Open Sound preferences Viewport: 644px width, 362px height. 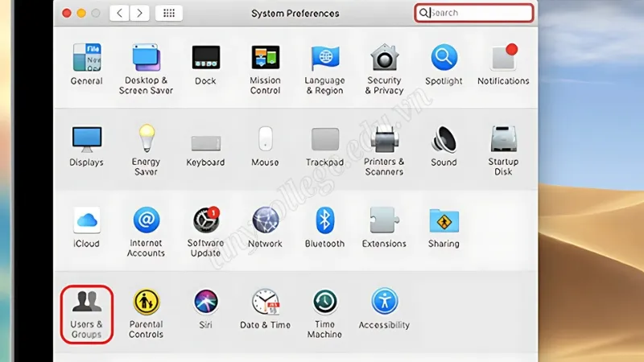pos(444,146)
